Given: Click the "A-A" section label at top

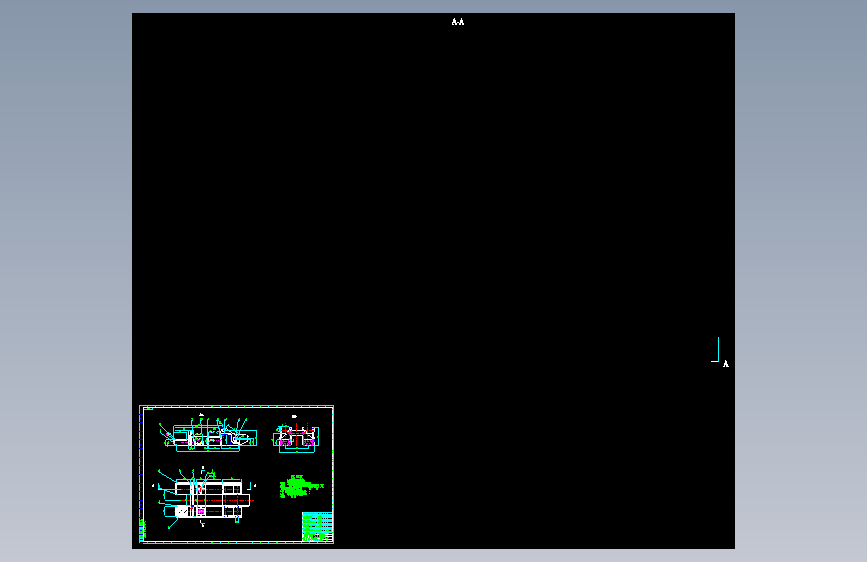Looking at the screenshot, I should [458, 22].
